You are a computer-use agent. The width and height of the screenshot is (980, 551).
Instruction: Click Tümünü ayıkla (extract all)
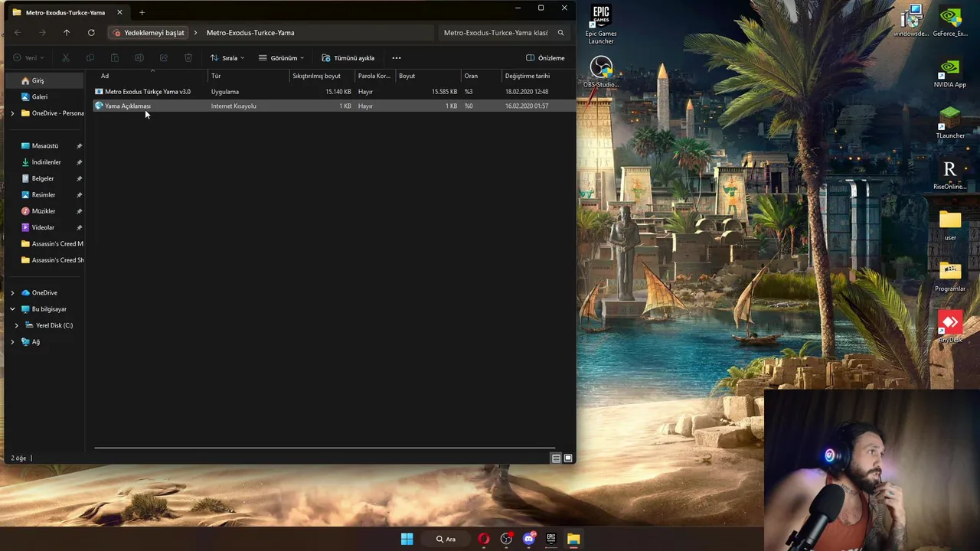(348, 58)
